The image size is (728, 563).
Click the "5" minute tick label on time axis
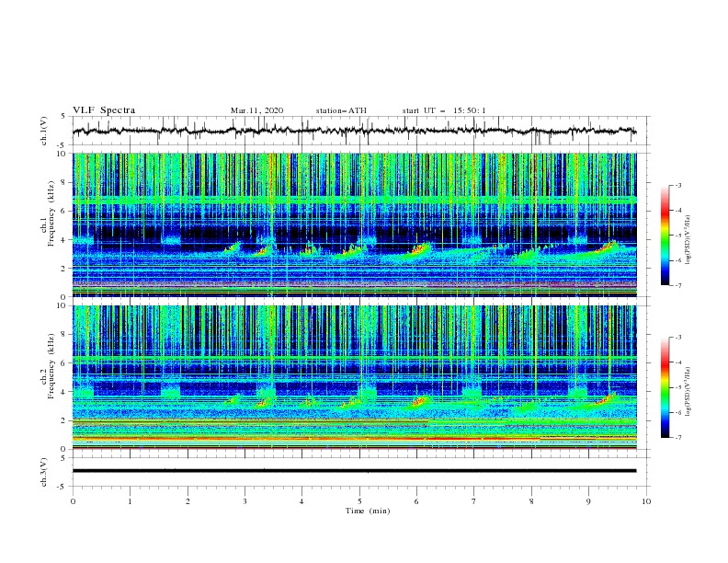coord(359,501)
